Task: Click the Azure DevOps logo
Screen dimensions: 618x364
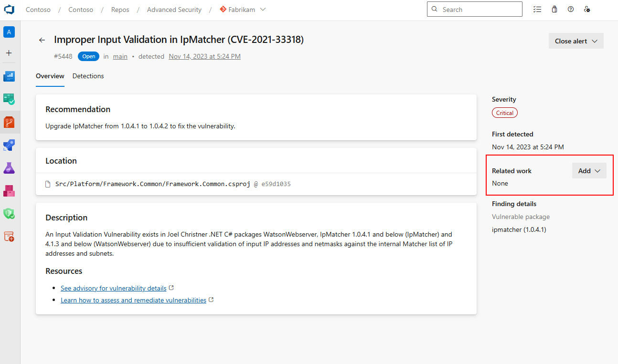Action: (9, 9)
